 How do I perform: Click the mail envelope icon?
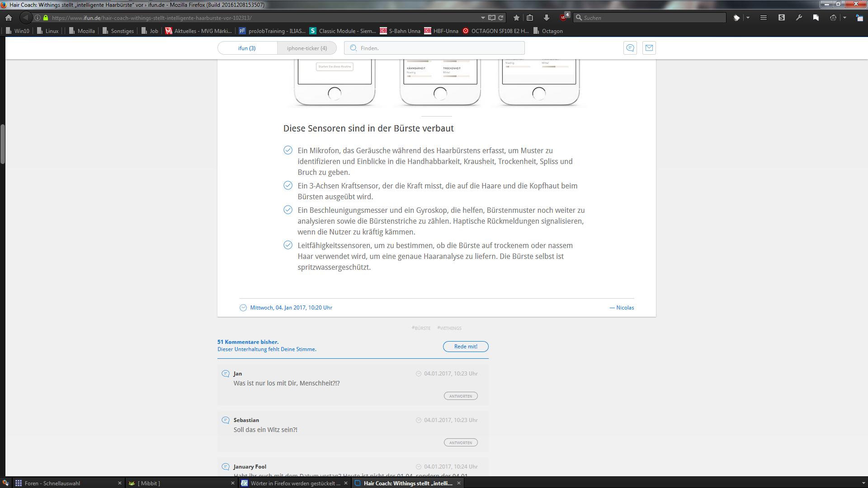click(x=649, y=48)
